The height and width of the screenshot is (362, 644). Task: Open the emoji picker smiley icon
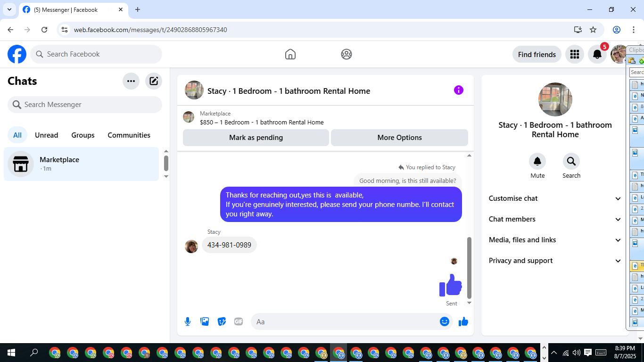click(445, 321)
